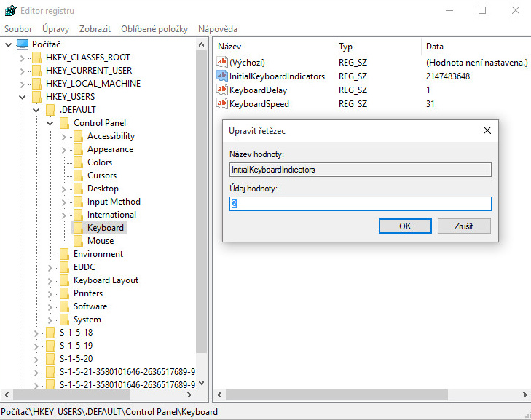Click the string icon beside KeyboardSpeed

(222, 103)
